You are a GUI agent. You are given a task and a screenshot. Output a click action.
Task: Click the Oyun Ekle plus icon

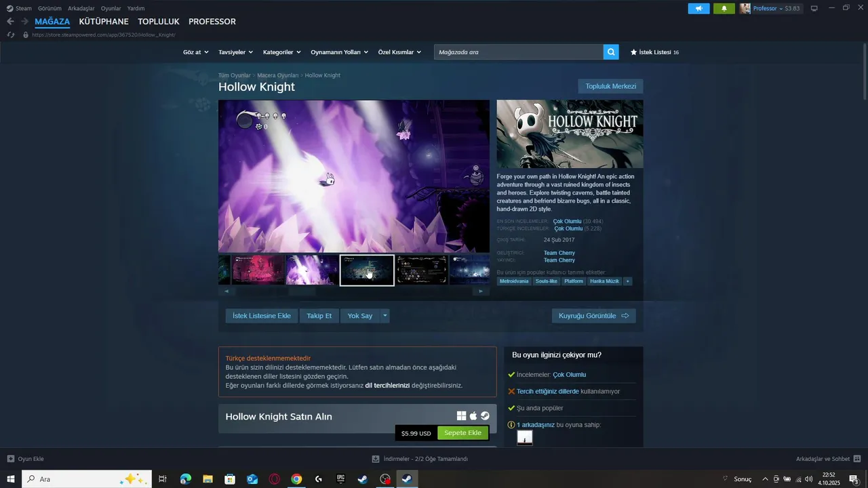[10, 459]
